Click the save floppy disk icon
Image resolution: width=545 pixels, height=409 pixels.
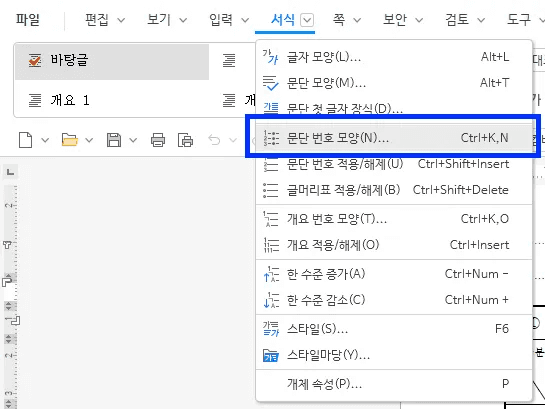click(x=114, y=140)
